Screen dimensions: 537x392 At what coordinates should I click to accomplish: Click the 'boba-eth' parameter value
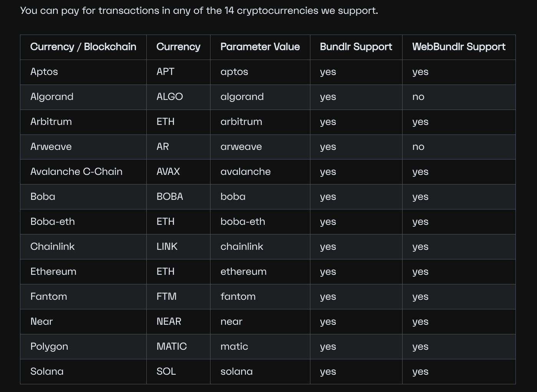(243, 222)
